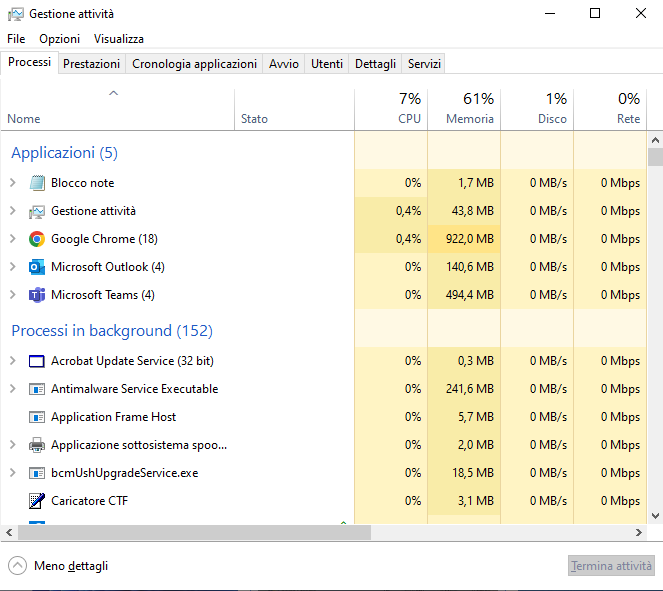Image resolution: width=663 pixels, height=591 pixels.
Task: Click the Task Manager title bar icon
Action: pyautogui.click(x=16, y=14)
